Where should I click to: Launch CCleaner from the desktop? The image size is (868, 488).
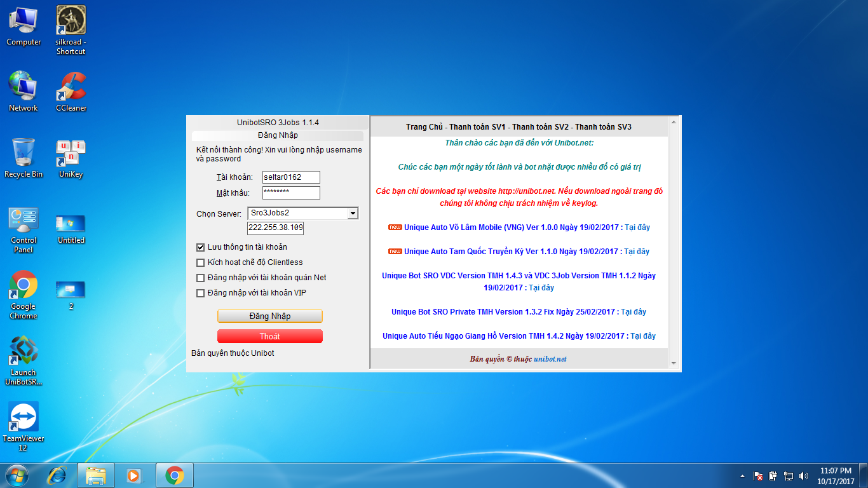(x=71, y=92)
